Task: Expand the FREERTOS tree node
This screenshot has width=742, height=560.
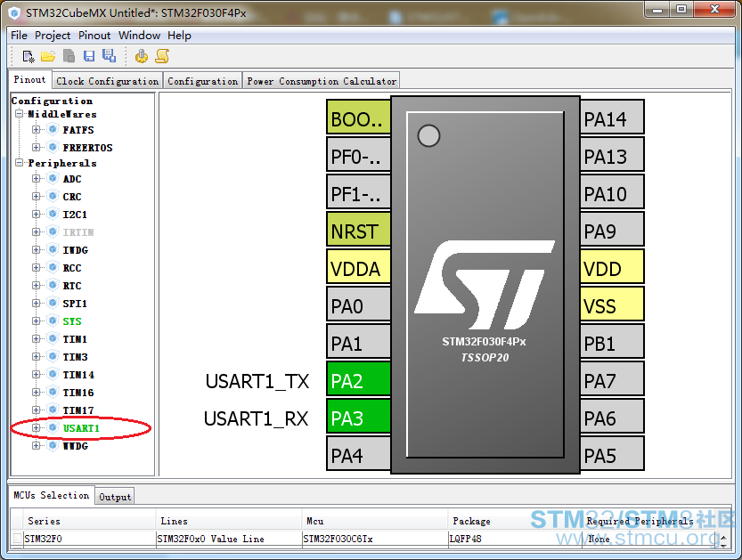Action: point(36,147)
